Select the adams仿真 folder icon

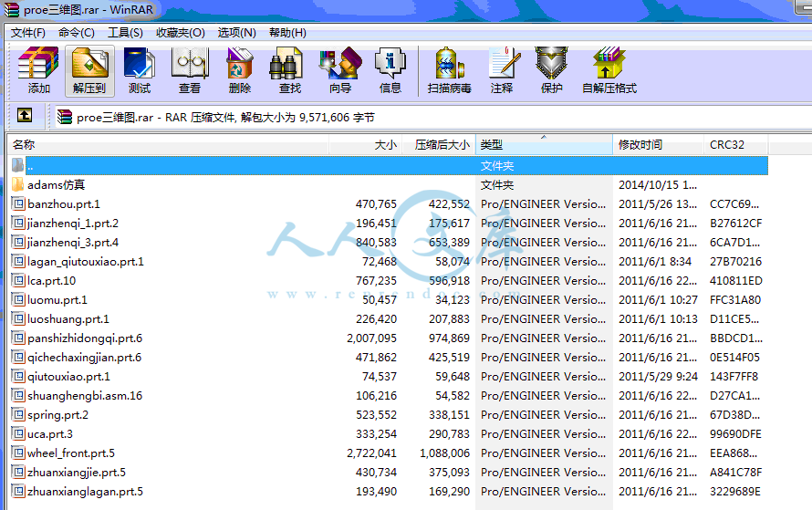pos(17,184)
